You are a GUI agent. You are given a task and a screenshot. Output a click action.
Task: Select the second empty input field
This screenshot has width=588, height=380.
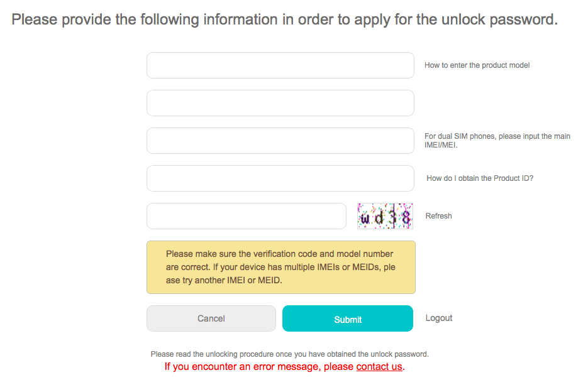pos(280,103)
